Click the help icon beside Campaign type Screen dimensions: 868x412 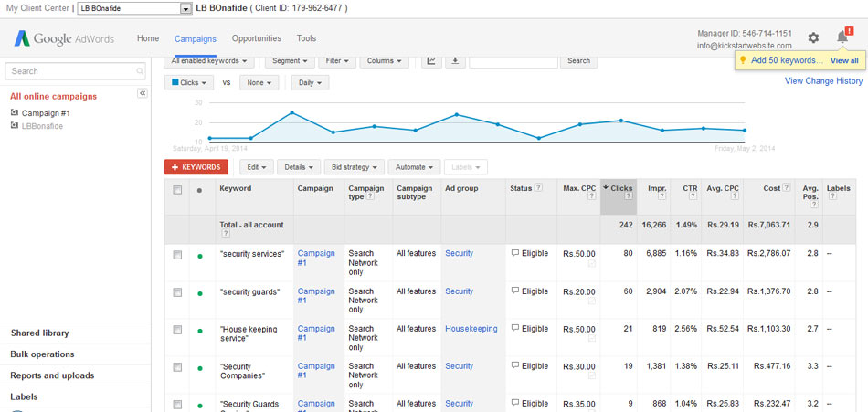click(x=370, y=196)
